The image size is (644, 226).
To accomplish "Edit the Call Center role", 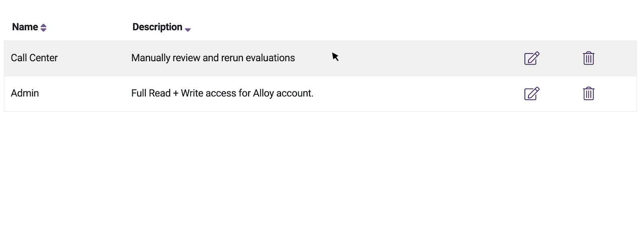I will click(x=532, y=58).
